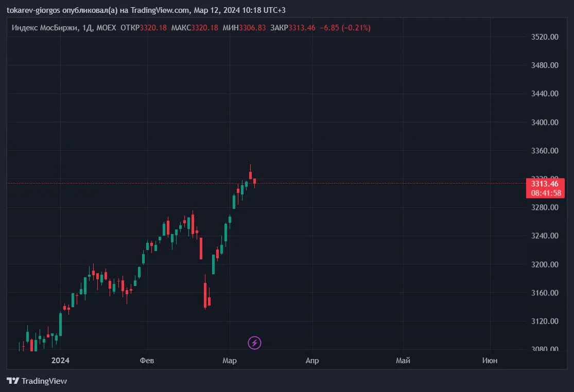Click the 3160.00 price axis label
This screenshot has height=392, width=574.
545,293
